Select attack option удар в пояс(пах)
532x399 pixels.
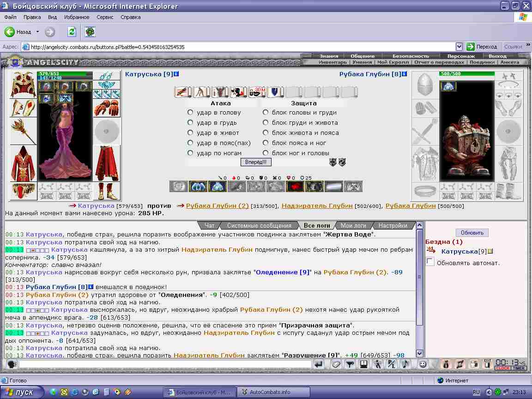[190, 143]
